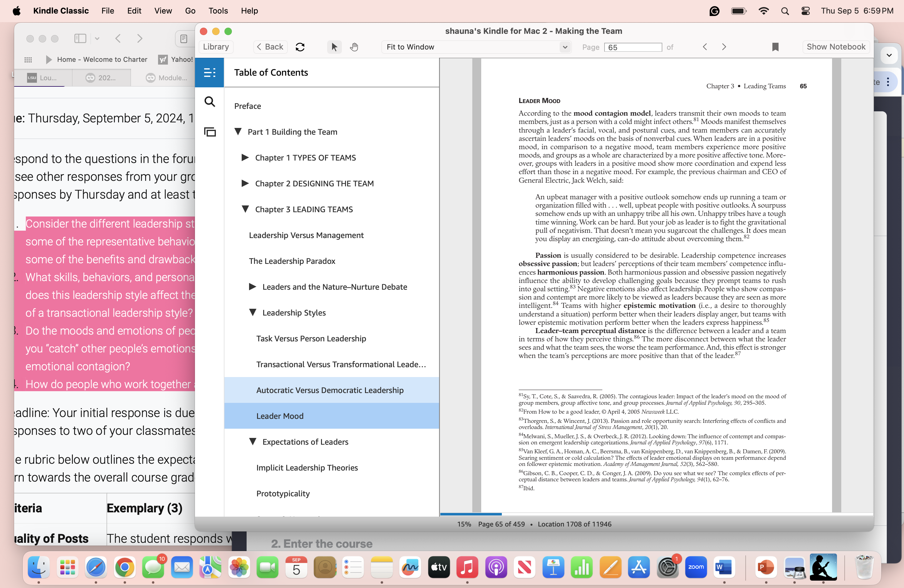Bookmark this page with the bookmark icon

(x=775, y=47)
